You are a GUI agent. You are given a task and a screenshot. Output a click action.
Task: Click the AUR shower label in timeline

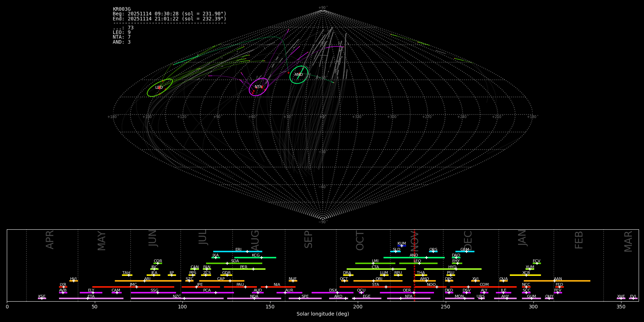(289, 291)
